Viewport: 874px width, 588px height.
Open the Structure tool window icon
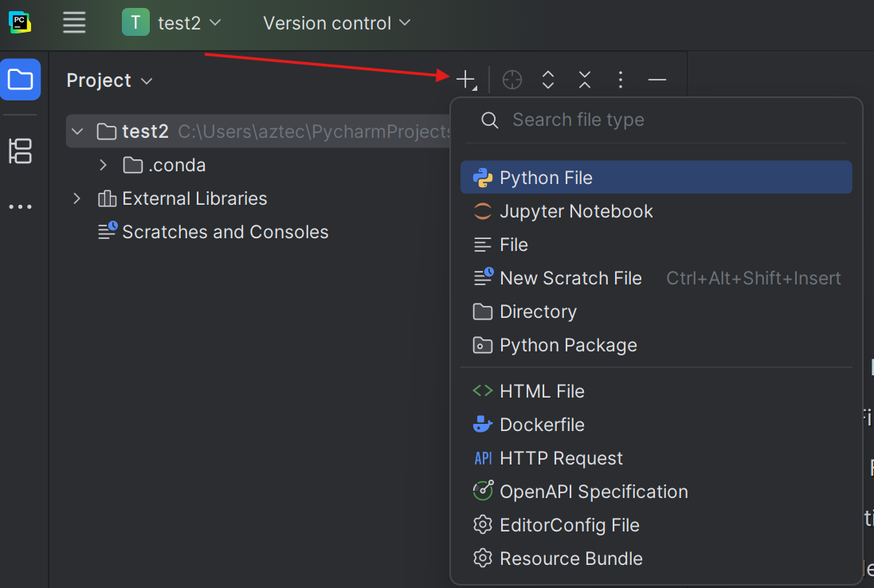tap(20, 151)
